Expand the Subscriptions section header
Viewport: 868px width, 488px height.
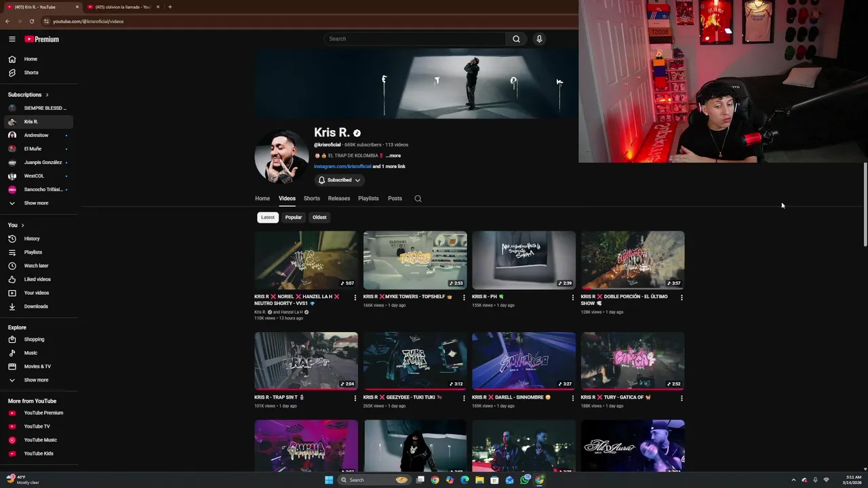pyautogui.click(x=28, y=95)
